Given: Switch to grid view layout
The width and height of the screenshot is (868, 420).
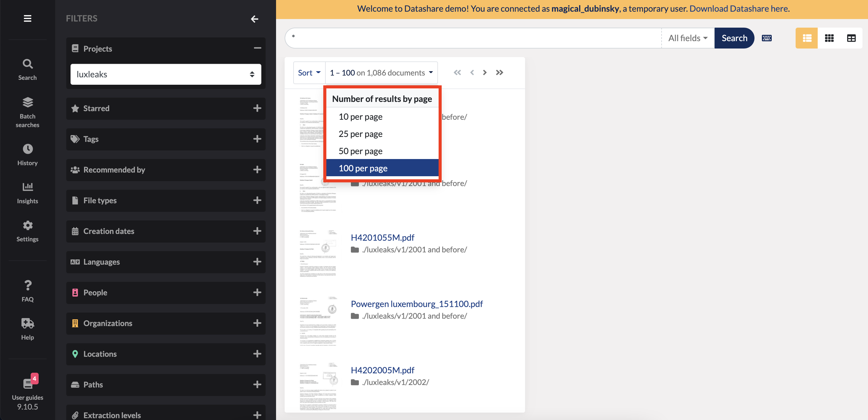Looking at the screenshot, I should click(829, 38).
